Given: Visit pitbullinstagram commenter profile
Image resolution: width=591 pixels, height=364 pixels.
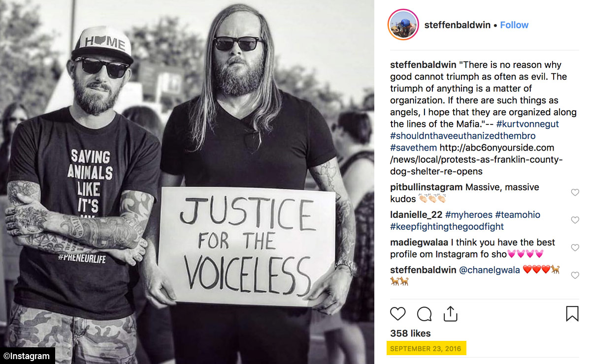Looking at the screenshot, I should point(427,187).
